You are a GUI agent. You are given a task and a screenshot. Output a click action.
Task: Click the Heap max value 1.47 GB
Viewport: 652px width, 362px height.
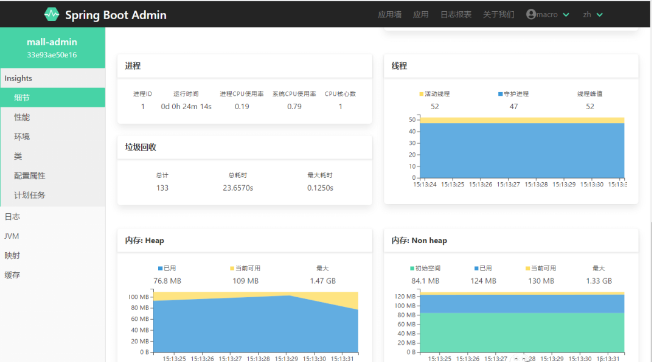tap(323, 281)
